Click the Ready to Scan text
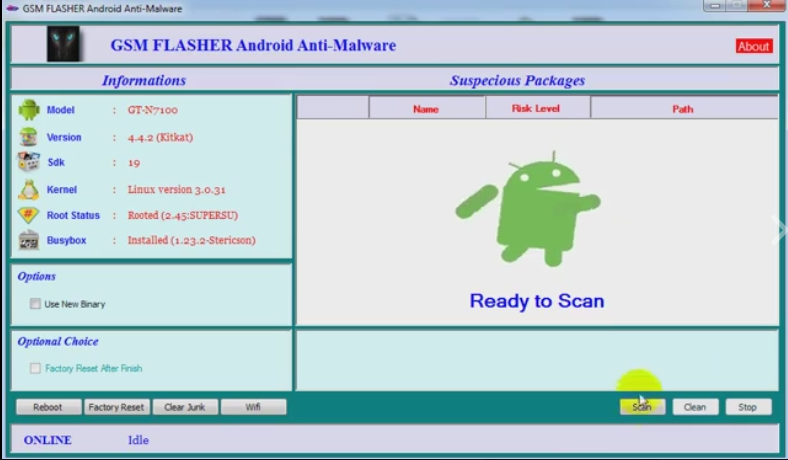This screenshot has width=788, height=460. click(x=537, y=301)
